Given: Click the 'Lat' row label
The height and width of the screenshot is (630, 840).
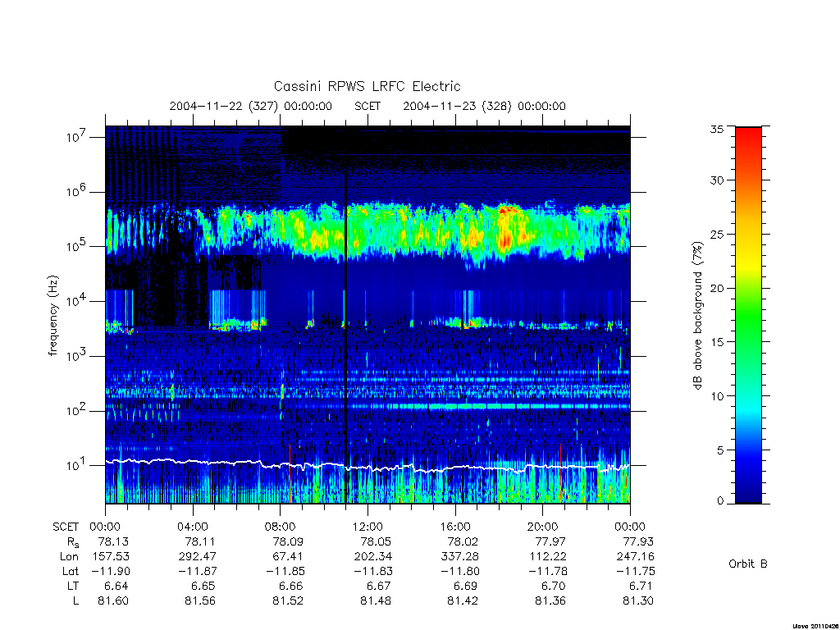Looking at the screenshot, I should click(71, 571).
